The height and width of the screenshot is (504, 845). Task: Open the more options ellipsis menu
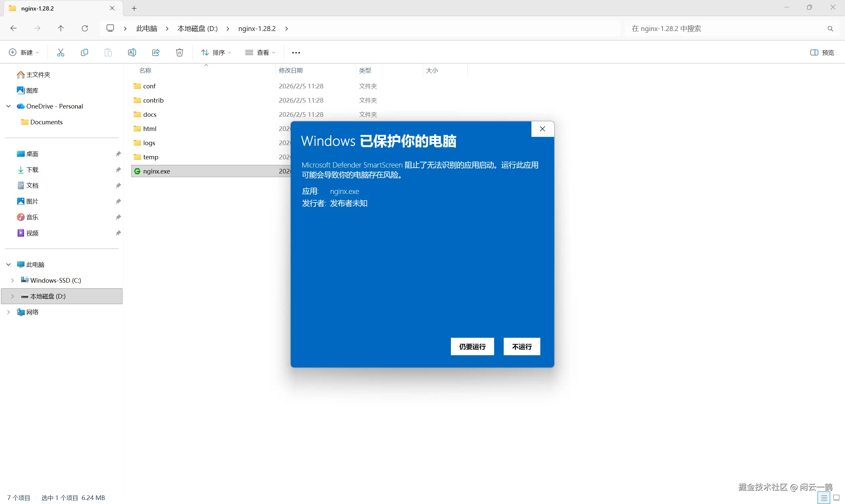coord(296,53)
